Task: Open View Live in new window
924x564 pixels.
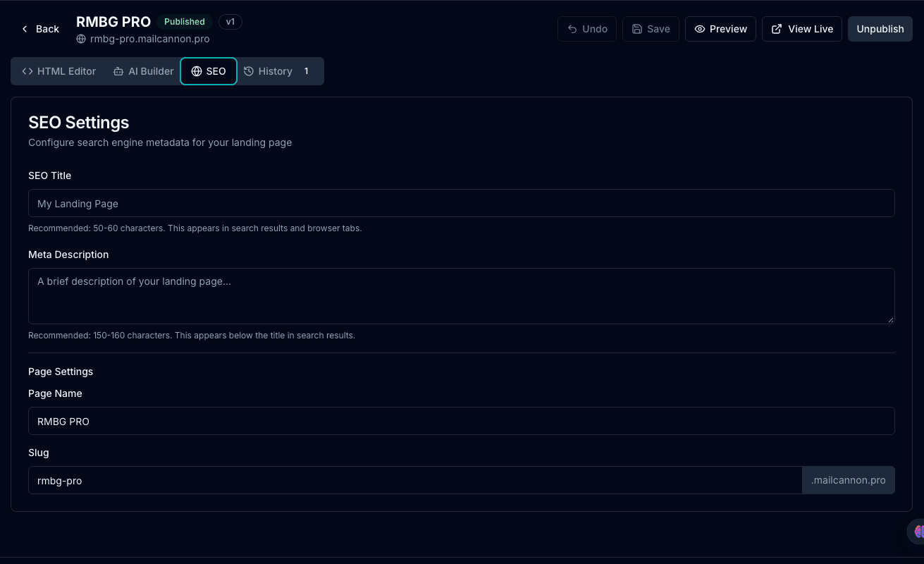Action: [802, 29]
